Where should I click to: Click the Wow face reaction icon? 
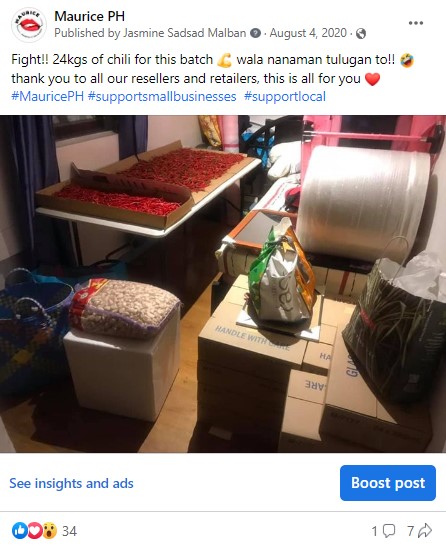point(49,531)
